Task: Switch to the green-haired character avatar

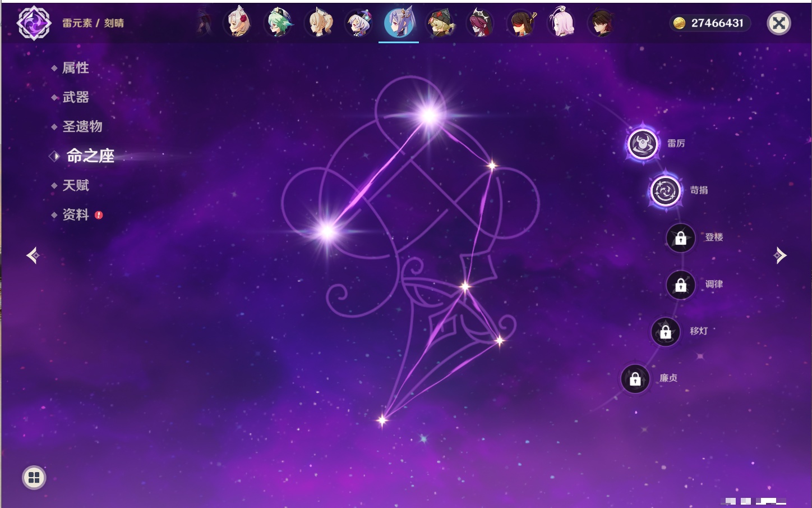Action: pyautogui.click(x=278, y=23)
